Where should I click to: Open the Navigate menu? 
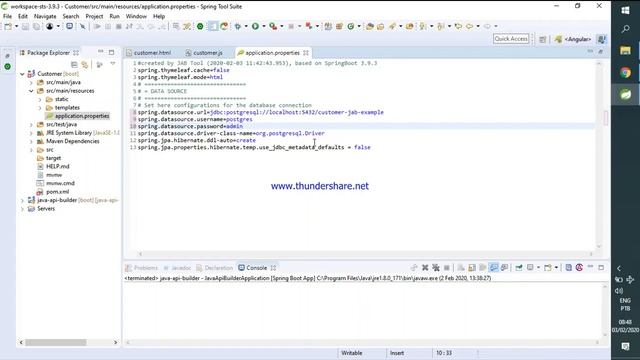[x=45, y=16]
